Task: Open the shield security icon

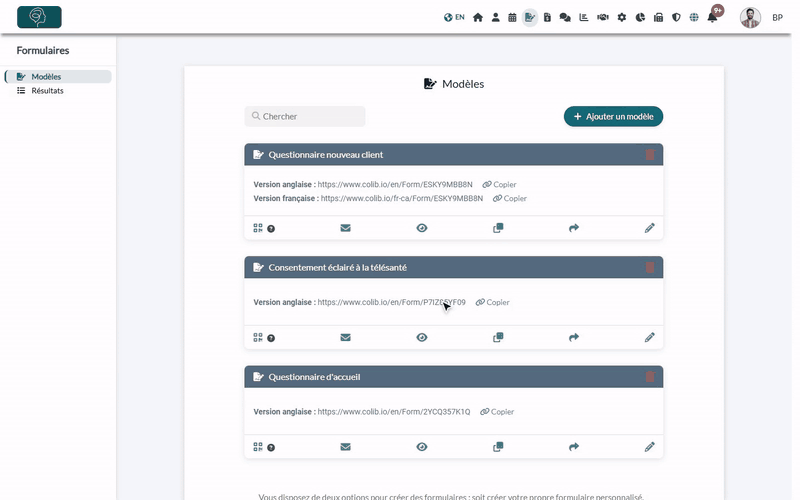Action: pyautogui.click(x=676, y=17)
